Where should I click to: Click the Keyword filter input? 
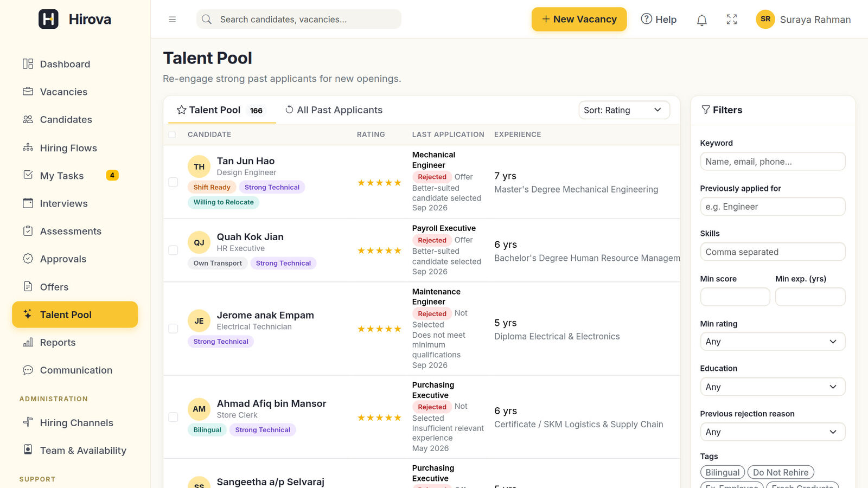click(x=773, y=162)
